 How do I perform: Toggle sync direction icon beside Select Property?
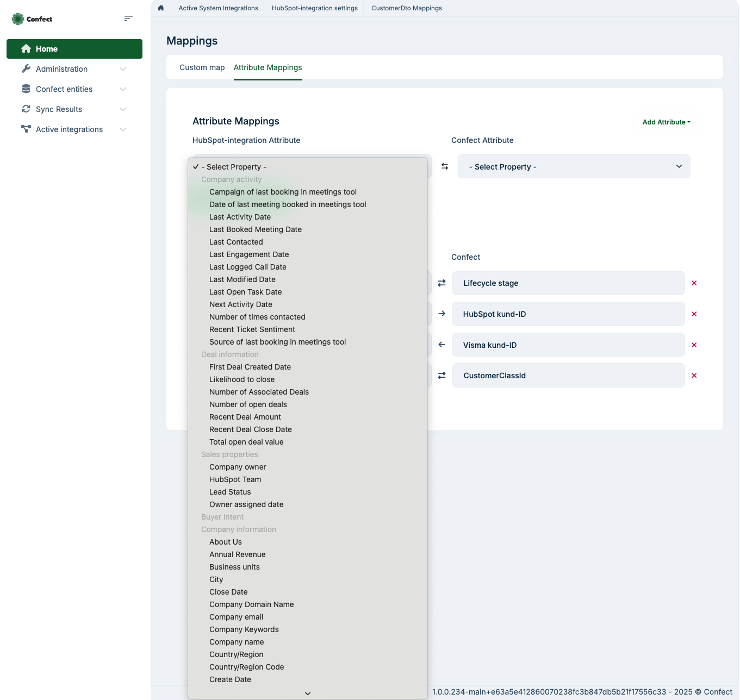pyautogui.click(x=445, y=166)
